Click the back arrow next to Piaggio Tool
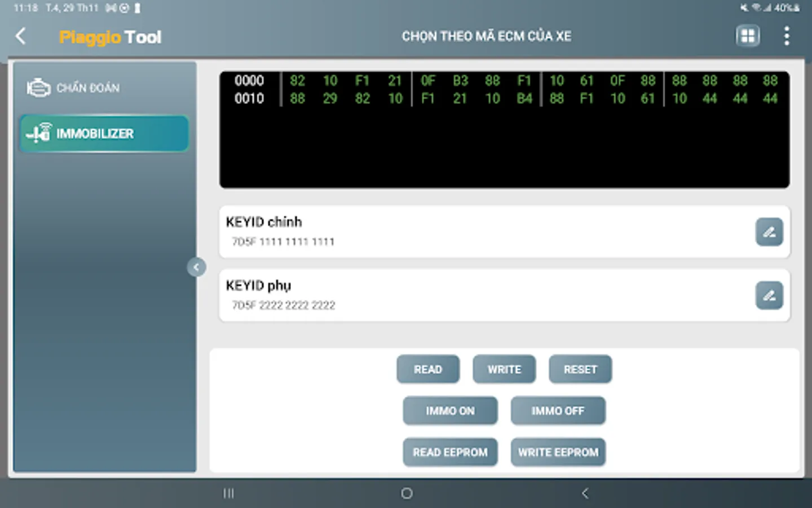 click(20, 36)
